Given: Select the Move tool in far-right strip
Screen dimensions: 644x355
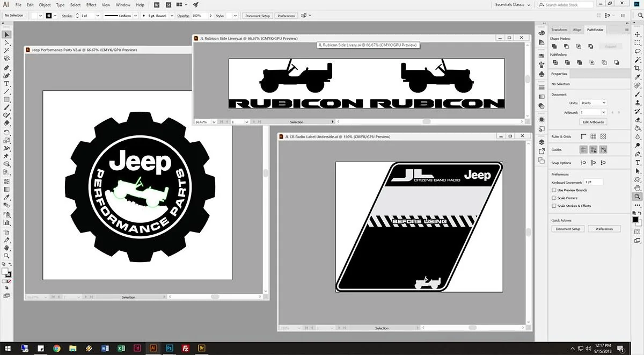Looking at the screenshot, I should (638, 34).
